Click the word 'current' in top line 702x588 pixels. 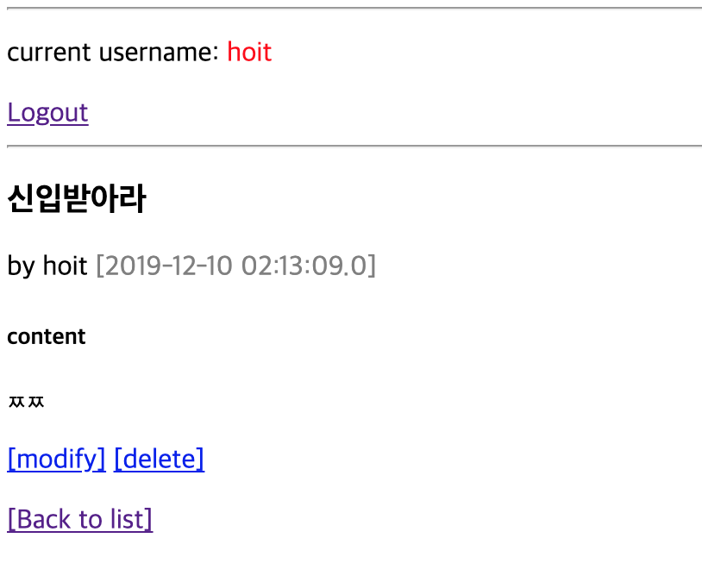click(x=48, y=53)
